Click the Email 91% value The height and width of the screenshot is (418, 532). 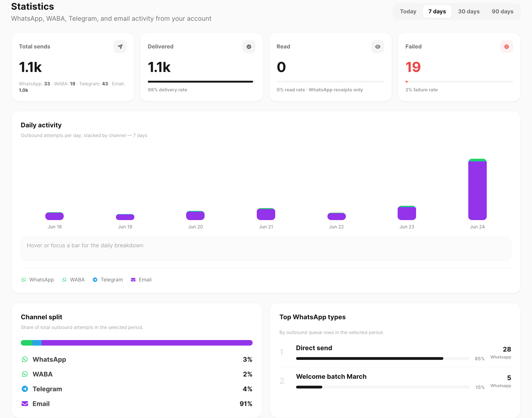coord(246,403)
